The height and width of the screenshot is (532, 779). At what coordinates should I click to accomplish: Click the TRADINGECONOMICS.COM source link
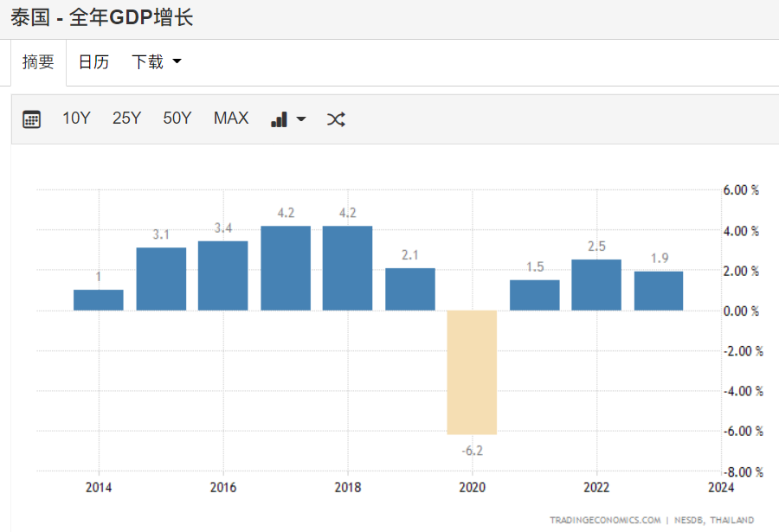(x=605, y=520)
